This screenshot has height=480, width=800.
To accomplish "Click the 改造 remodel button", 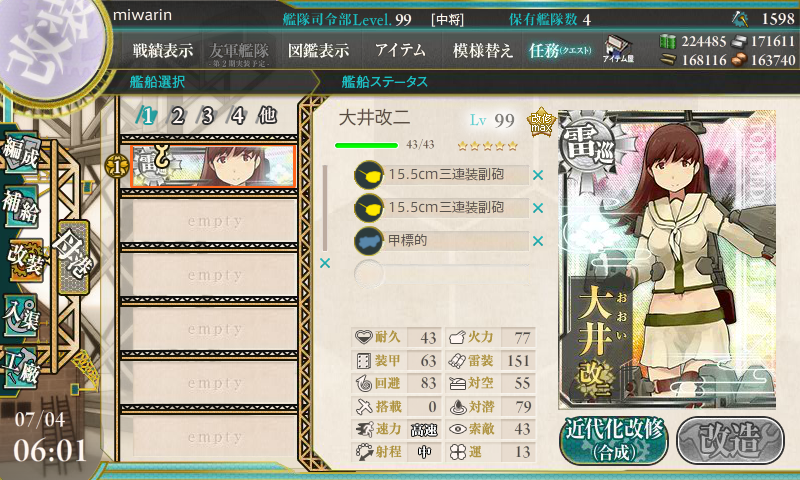I will click(x=730, y=441).
